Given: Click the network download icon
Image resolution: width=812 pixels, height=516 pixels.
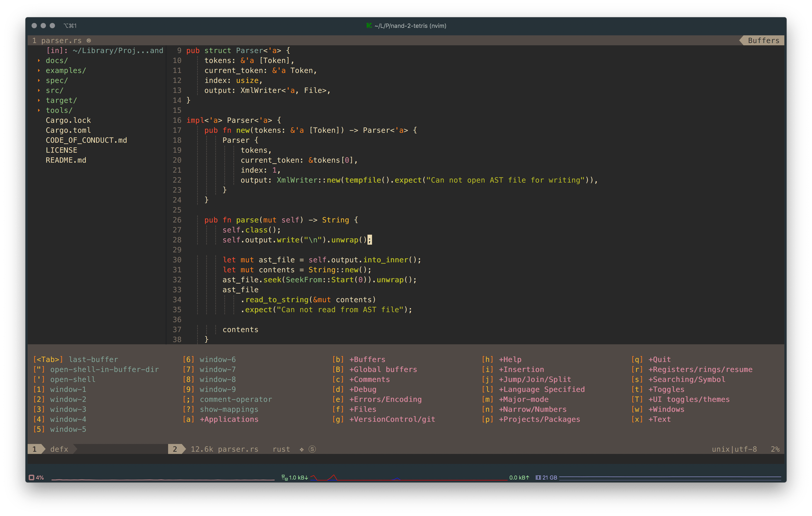Looking at the screenshot, I should [x=285, y=477].
